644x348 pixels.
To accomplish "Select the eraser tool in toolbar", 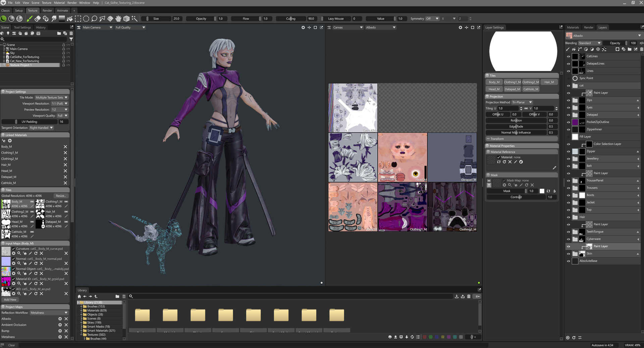I will click(x=38, y=19).
